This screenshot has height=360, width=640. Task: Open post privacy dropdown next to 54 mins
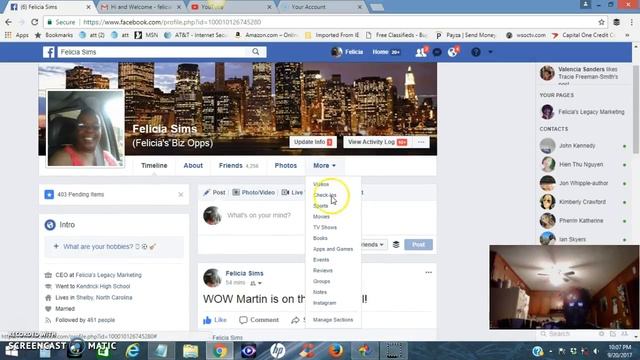point(256,283)
